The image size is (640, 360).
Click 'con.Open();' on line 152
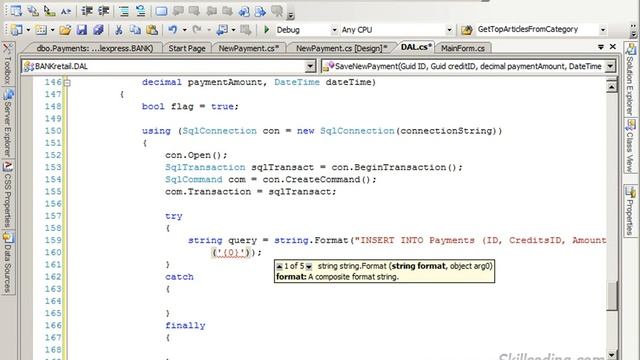(x=196, y=155)
